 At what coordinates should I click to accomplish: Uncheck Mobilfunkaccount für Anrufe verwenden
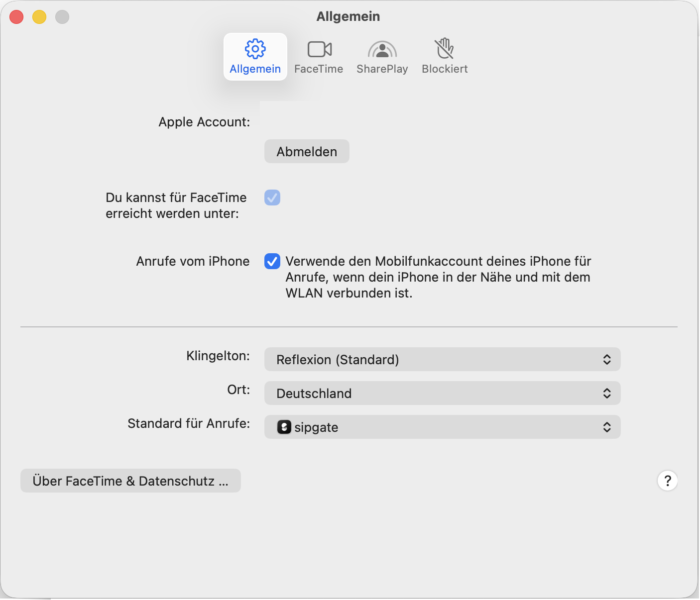point(272,261)
